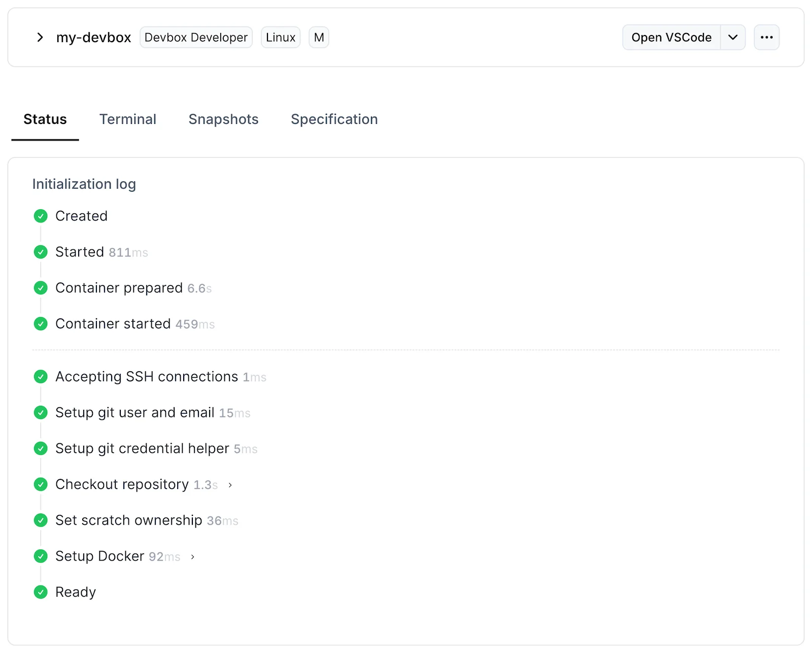Click the my-devbox title text
The width and height of the screenshot is (812, 651).
click(x=93, y=38)
